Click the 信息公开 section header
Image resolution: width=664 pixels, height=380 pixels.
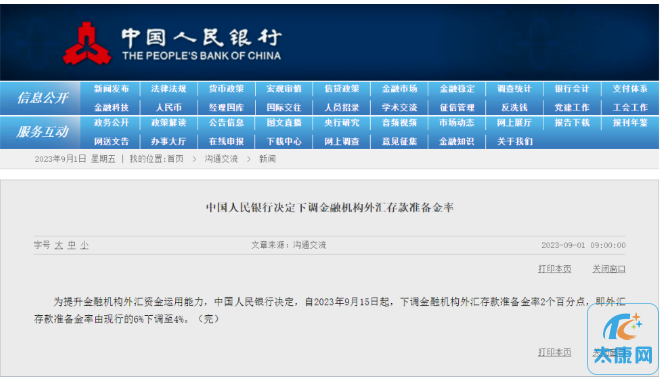[x=42, y=98]
